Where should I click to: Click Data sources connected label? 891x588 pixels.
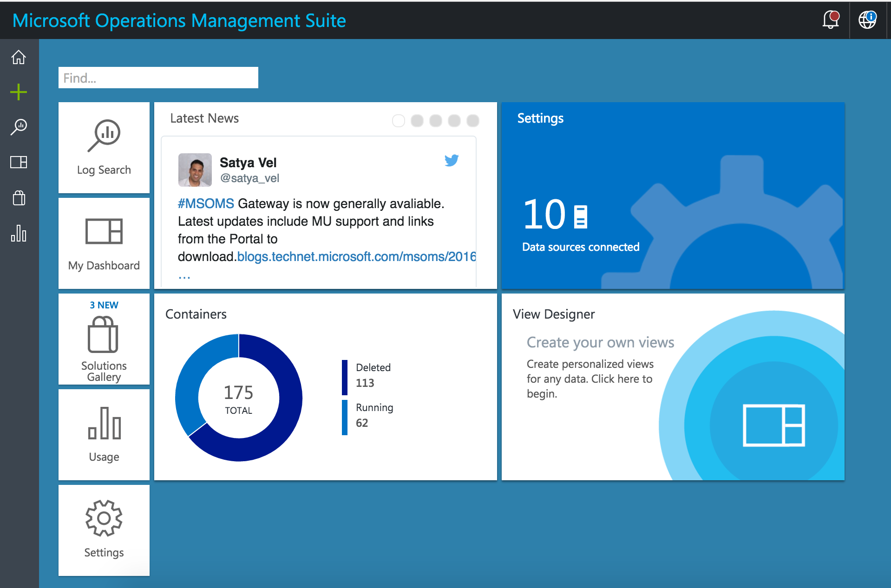tap(581, 247)
